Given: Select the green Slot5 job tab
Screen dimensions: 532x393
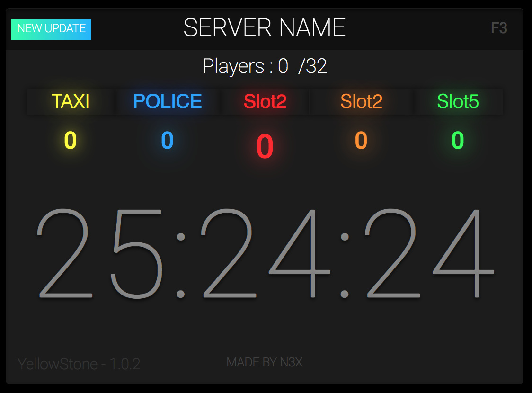Looking at the screenshot, I should click(x=458, y=101).
